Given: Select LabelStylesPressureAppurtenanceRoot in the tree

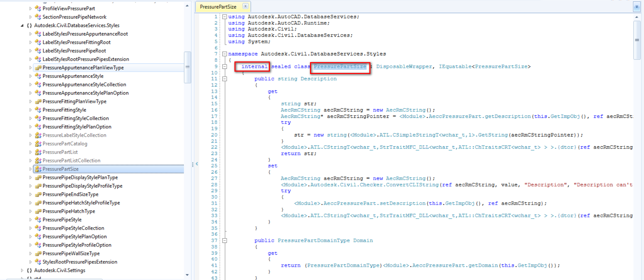Looking at the screenshot, I should [x=85, y=34].
